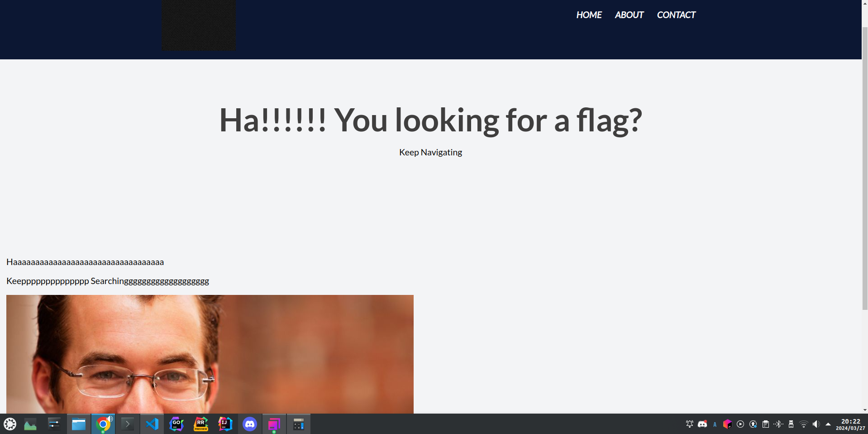Click the man with glasses photo
868x434 pixels.
[210, 354]
